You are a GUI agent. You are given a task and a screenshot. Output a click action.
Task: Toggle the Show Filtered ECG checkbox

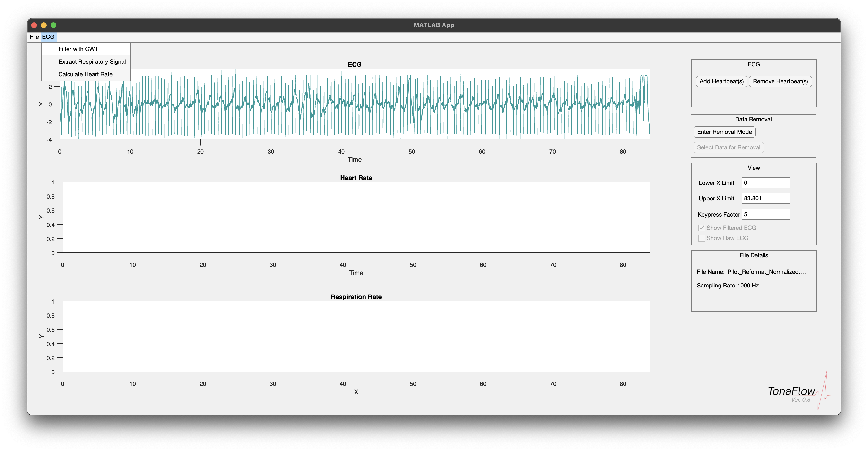[x=702, y=228]
